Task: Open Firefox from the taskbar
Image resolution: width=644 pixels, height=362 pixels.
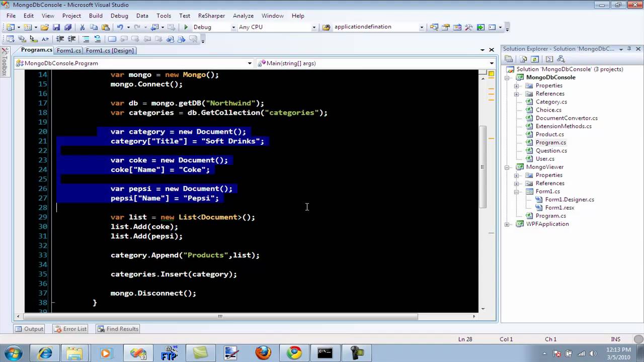Action: click(263, 353)
